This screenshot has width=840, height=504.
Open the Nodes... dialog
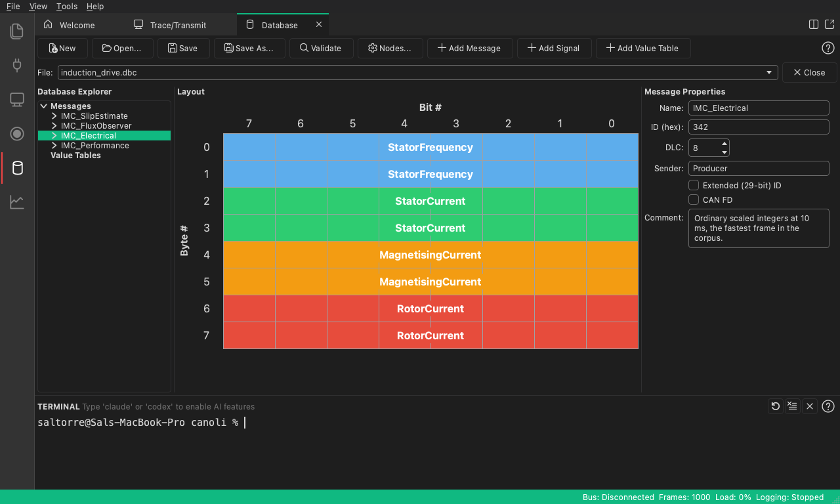pyautogui.click(x=390, y=48)
